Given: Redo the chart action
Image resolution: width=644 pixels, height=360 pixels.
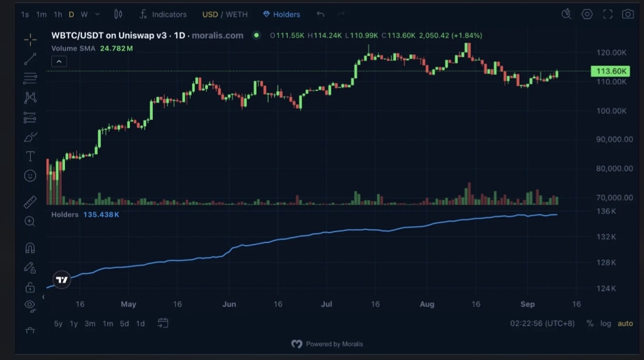Looking at the screenshot, I should 341,14.
